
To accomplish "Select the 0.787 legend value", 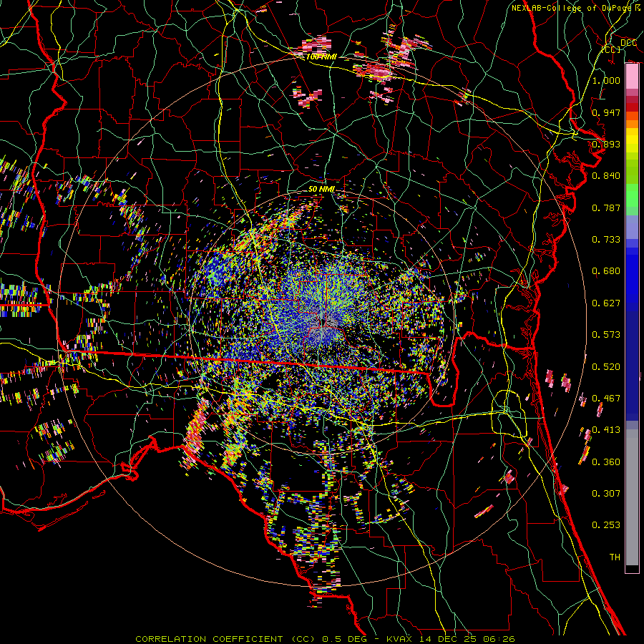I will pyautogui.click(x=606, y=208).
